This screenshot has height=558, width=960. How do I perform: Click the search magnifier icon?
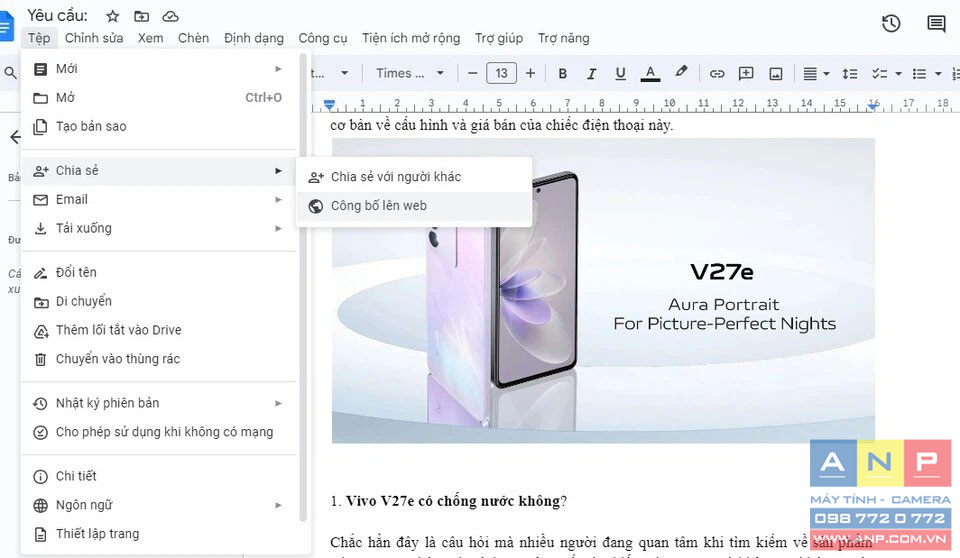pyautogui.click(x=10, y=74)
